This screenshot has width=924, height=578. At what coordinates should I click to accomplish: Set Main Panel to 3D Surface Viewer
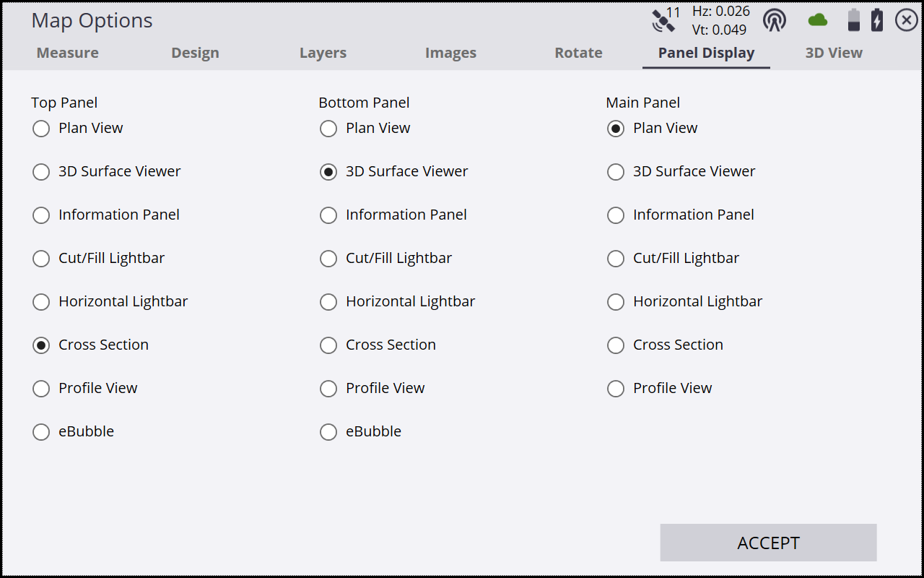pos(616,171)
